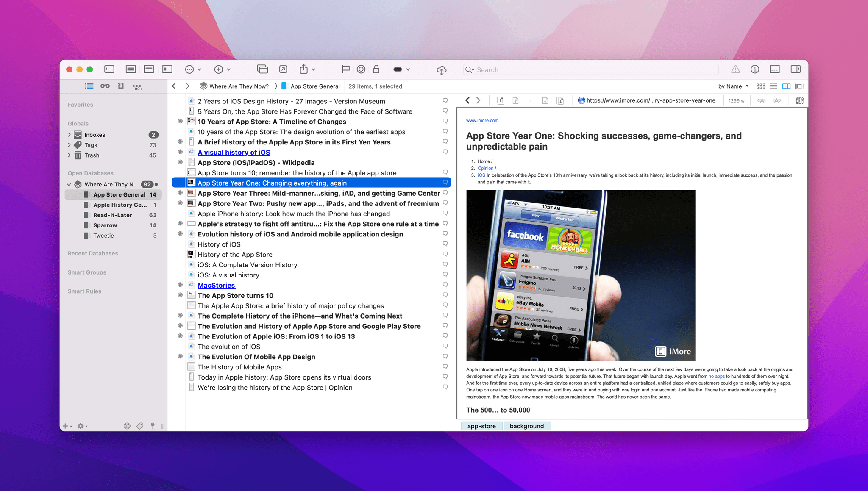Open the warning log triangle icon
Viewport: 868px width, 491px height.
tap(735, 69)
